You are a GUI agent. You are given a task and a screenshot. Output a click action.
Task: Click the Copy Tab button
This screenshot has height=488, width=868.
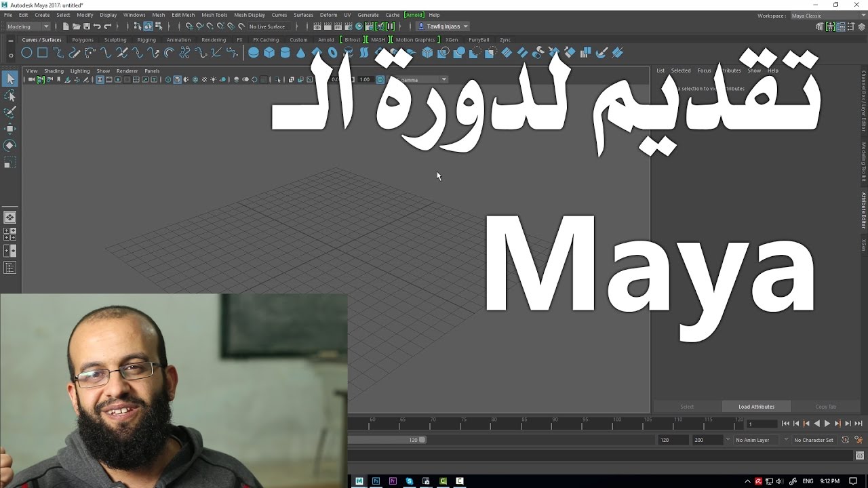point(825,407)
